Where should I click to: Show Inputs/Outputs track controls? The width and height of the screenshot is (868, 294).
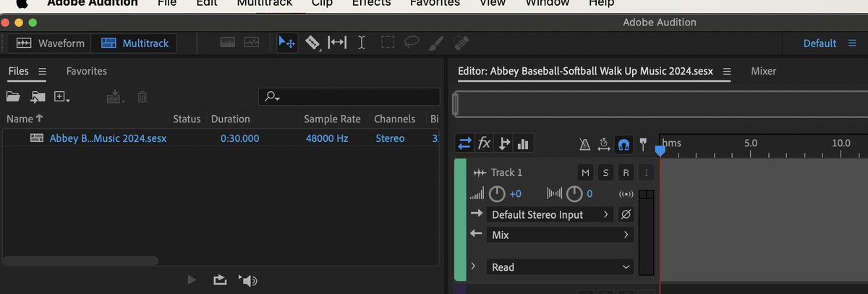click(464, 143)
